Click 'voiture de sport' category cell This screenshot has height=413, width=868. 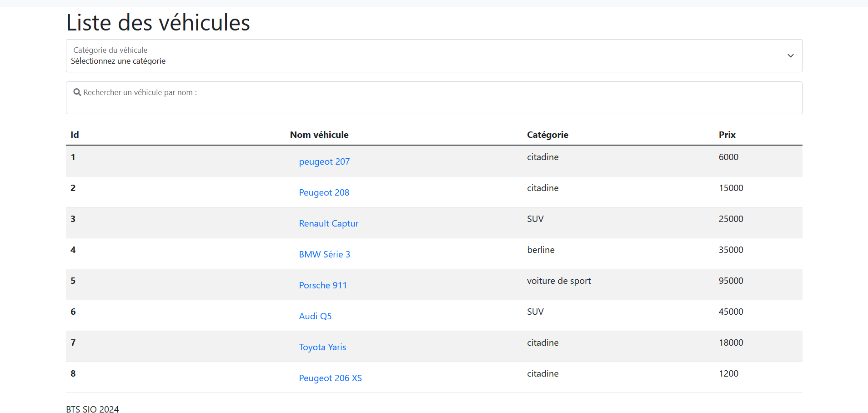tap(559, 281)
